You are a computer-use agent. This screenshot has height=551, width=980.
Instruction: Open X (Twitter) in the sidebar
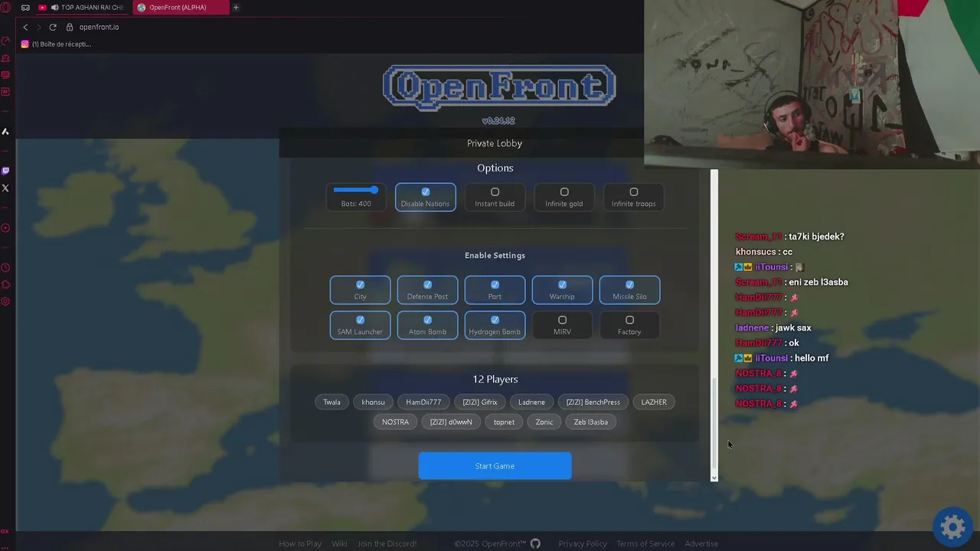click(5, 187)
